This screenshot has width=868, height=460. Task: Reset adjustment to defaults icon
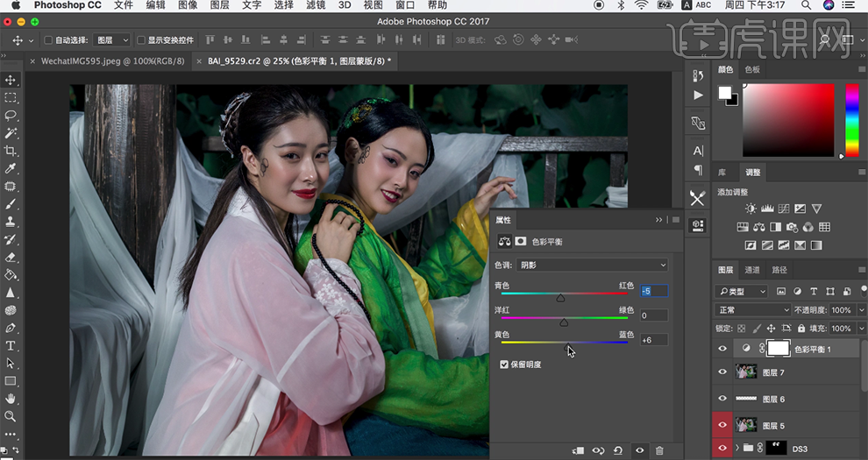tap(618, 450)
